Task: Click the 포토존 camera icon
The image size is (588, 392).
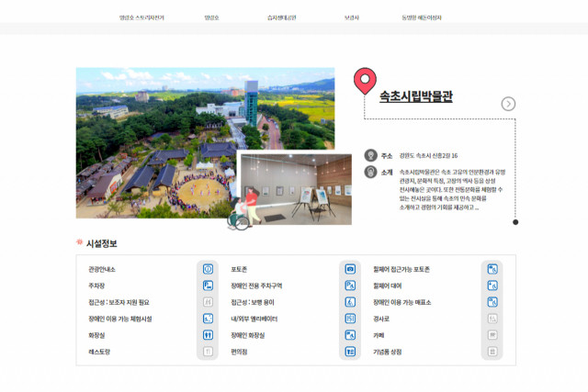Action: [350, 269]
